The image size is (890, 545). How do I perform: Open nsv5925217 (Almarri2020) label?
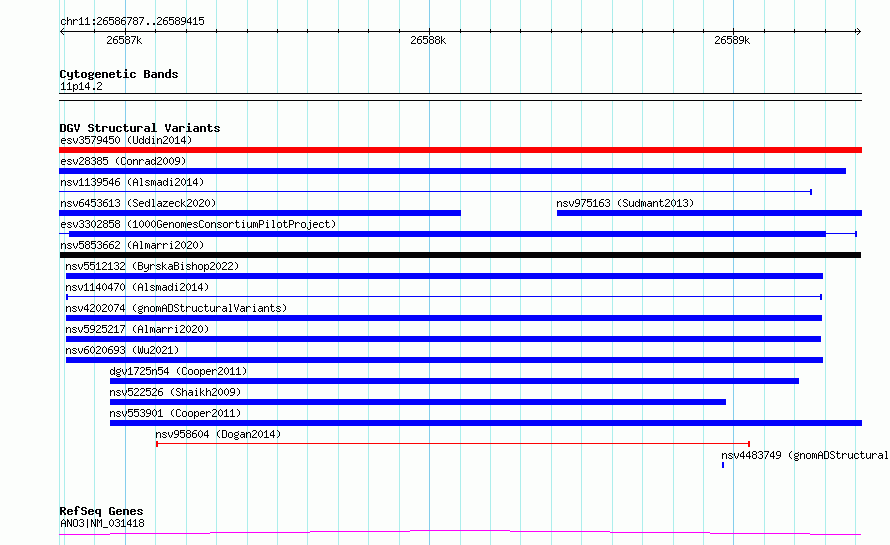[137, 329]
